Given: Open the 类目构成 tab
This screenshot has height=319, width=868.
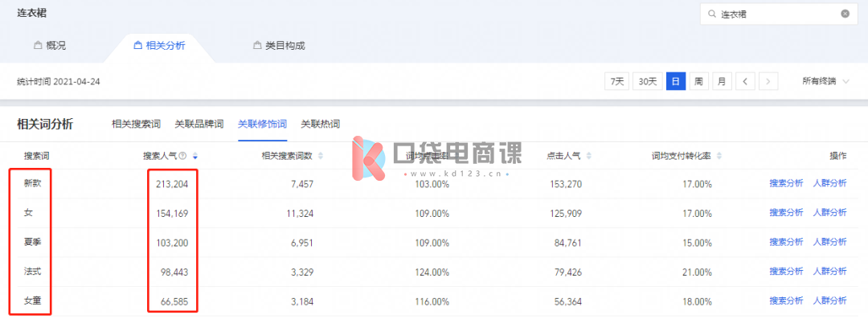Looking at the screenshot, I should [280, 46].
